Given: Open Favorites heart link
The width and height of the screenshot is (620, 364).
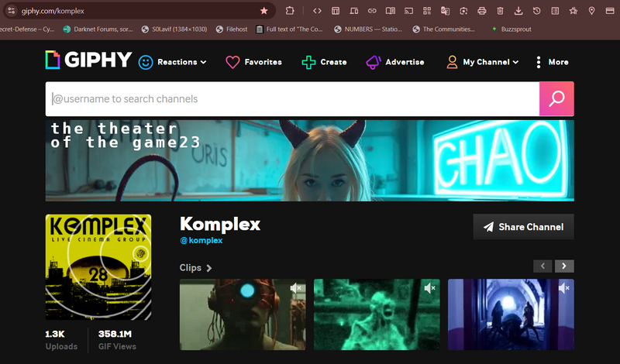Looking at the screenshot, I should 254,62.
